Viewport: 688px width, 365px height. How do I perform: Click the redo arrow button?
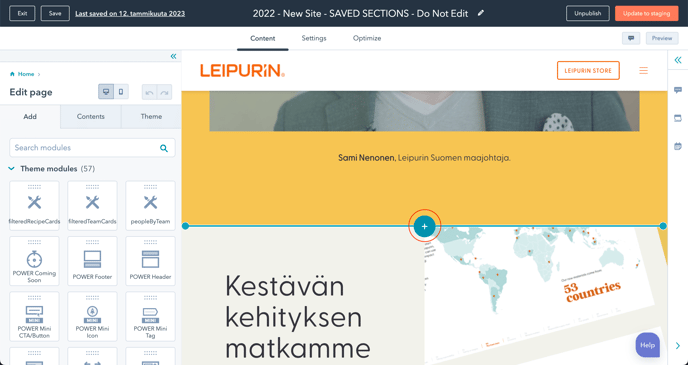click(165, 93)
